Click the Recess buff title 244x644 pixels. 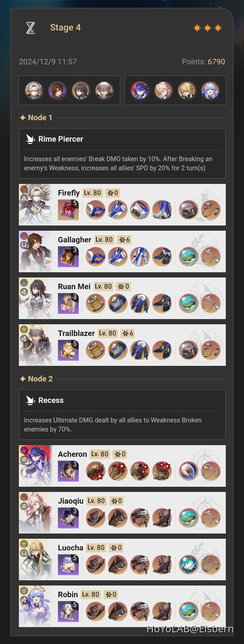(51, 400)
